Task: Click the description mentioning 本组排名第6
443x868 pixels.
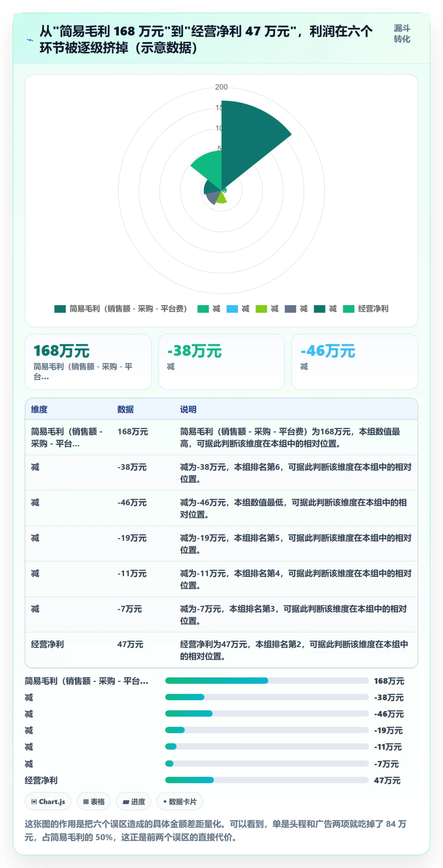Action: coord(296,473)
